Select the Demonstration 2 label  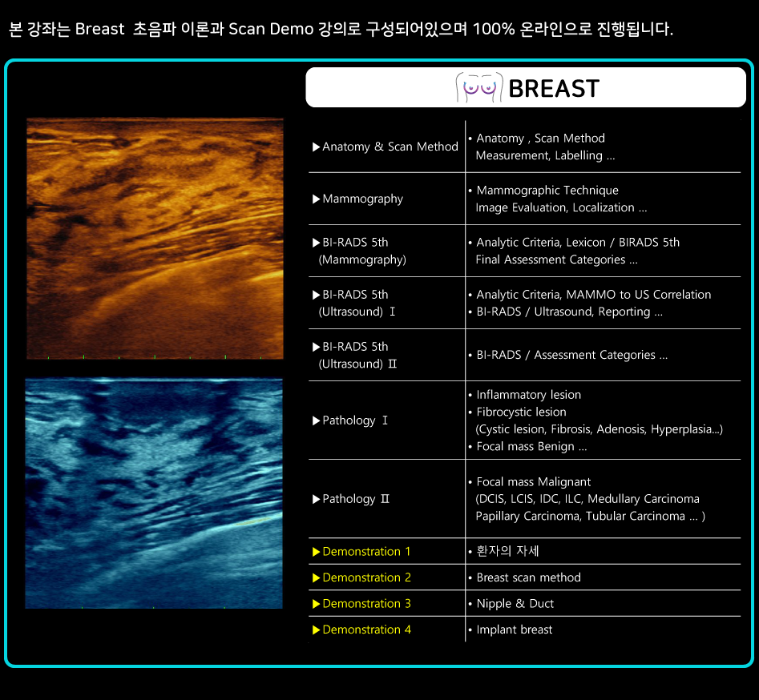(x=366, y=578)
